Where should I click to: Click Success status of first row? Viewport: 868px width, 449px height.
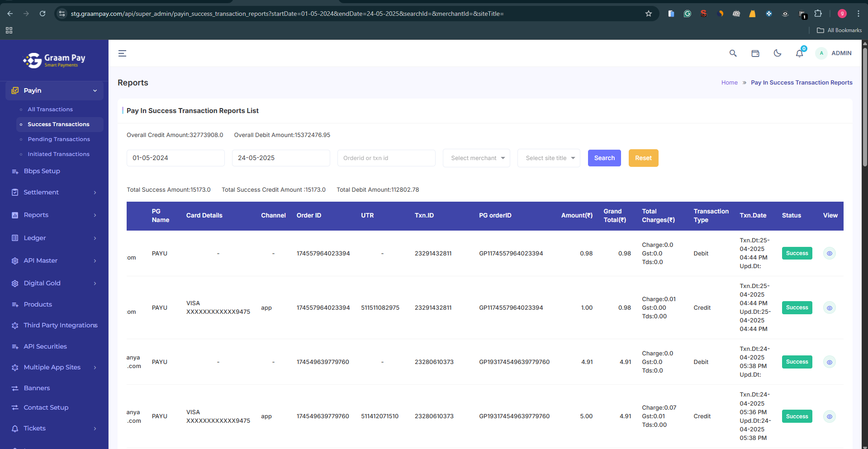coord(797,253)
